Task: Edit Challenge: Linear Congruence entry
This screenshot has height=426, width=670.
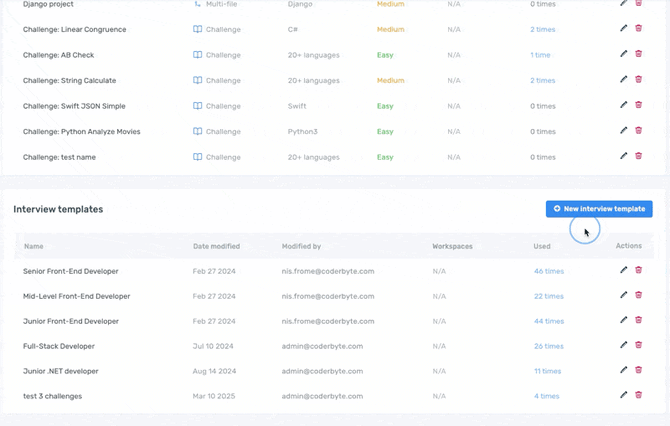Action: [x=624, y=29]
